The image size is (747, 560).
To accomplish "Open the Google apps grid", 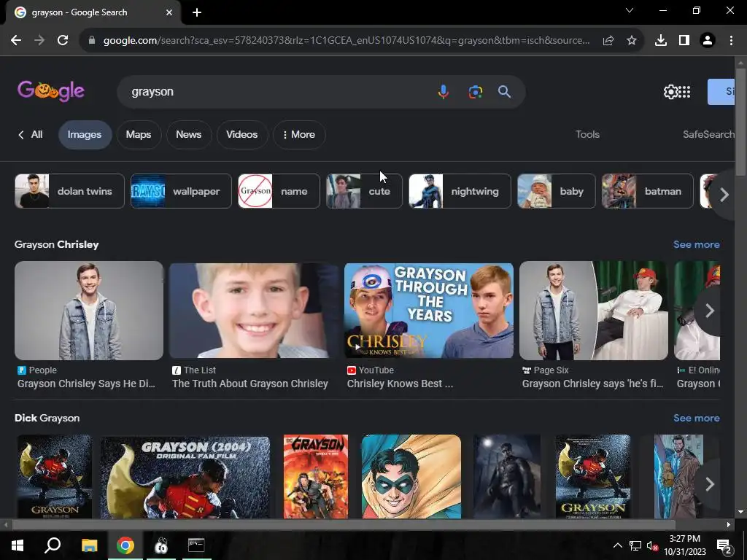I will (684, 91).
